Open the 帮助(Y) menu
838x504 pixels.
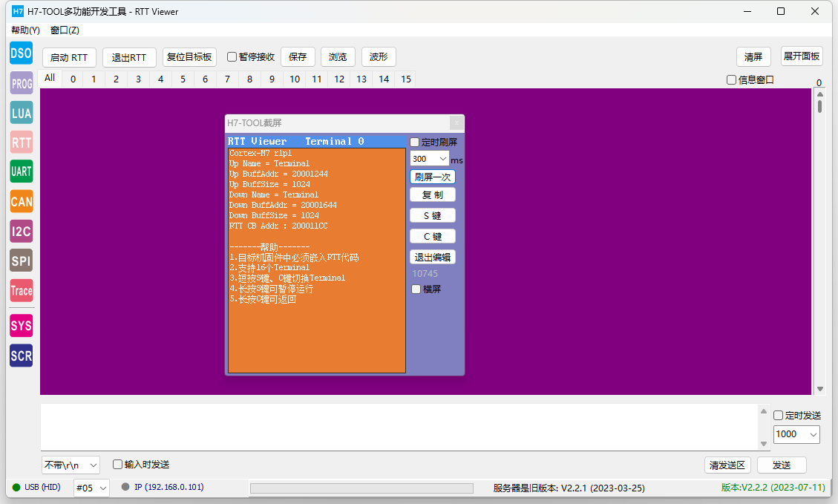pos(26,30)
